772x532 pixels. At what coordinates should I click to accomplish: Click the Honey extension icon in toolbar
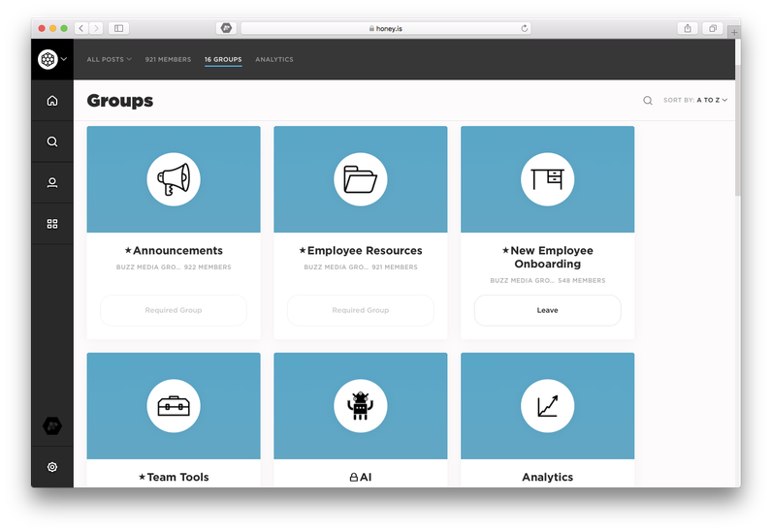tap(227, 28)
